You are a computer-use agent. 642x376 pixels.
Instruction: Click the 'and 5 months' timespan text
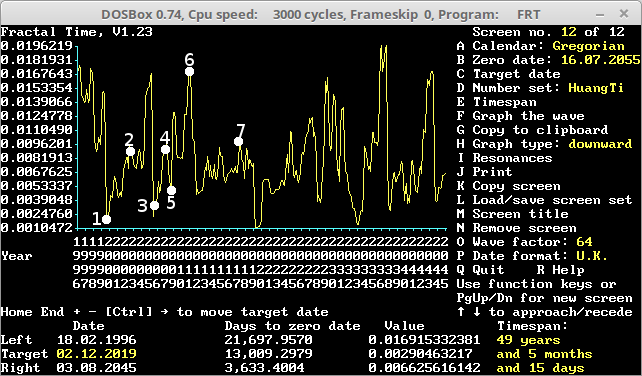544,354
